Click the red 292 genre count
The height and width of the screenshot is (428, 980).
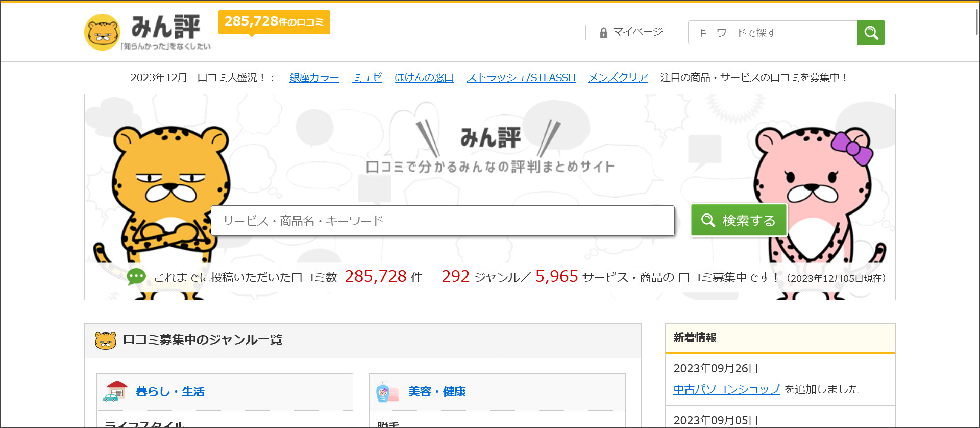click(455, 276)
